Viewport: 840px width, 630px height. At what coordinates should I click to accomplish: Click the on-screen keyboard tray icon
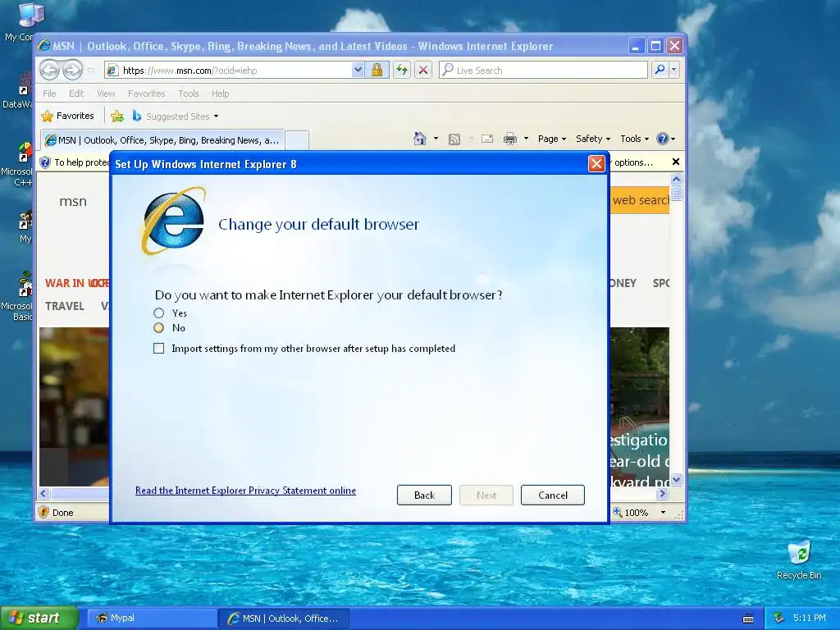coord(748,619)
